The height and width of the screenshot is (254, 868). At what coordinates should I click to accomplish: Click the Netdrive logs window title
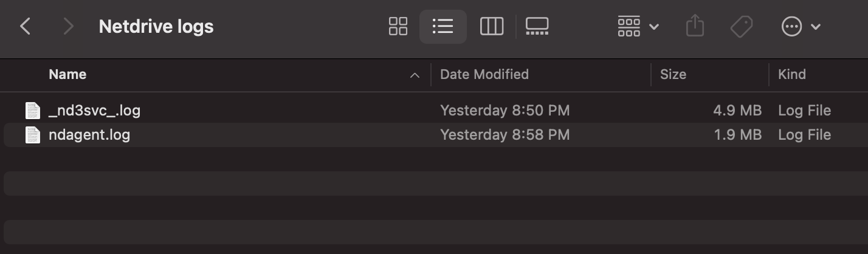tap(156, 27)
